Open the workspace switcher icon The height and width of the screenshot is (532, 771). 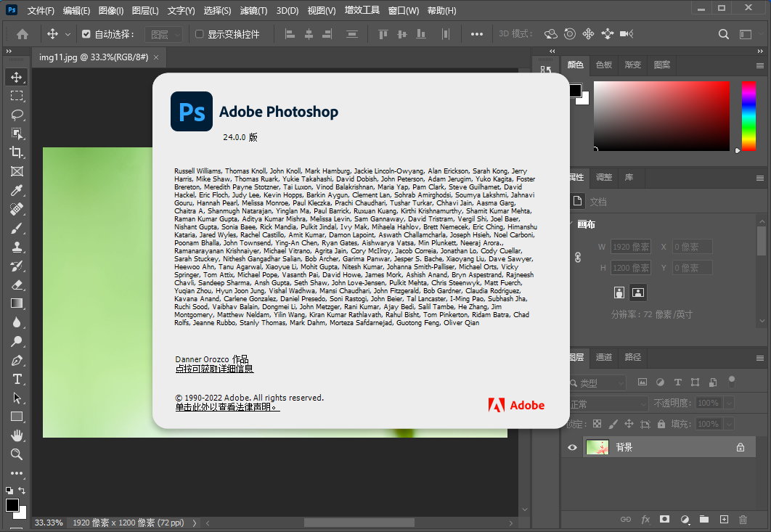pyautogui.click(x=746, y=34)
